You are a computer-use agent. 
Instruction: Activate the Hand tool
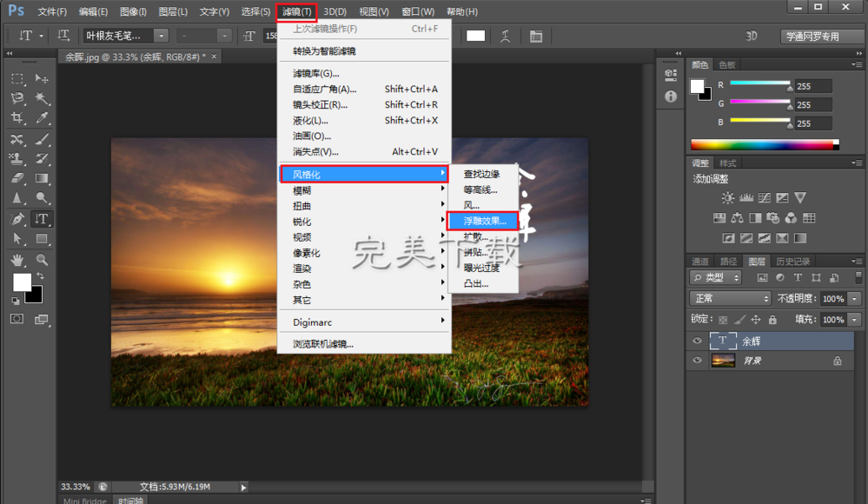[17, 259]
